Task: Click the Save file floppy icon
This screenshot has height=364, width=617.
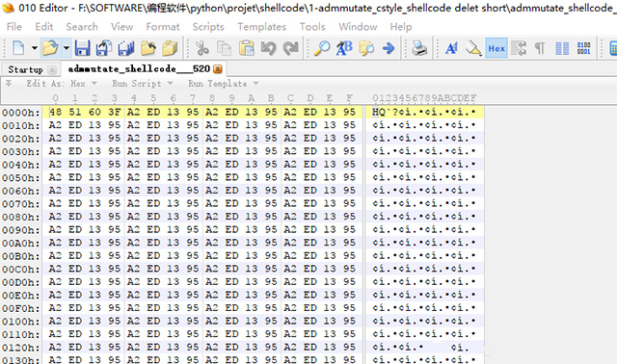Action: pyautogui.click(x=83, y=48)
